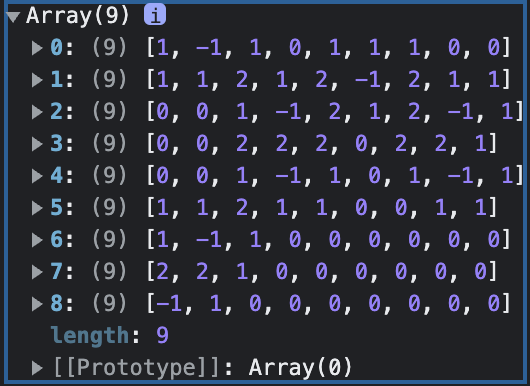Click the (9) count in row 3
530x386 pixels.
[110, 144]
